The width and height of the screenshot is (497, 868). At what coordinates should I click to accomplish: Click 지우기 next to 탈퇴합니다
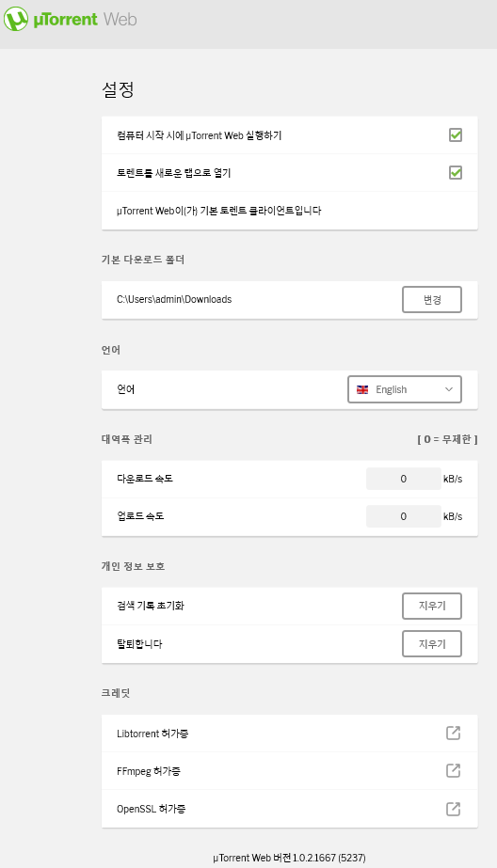(x=432, y=644)
